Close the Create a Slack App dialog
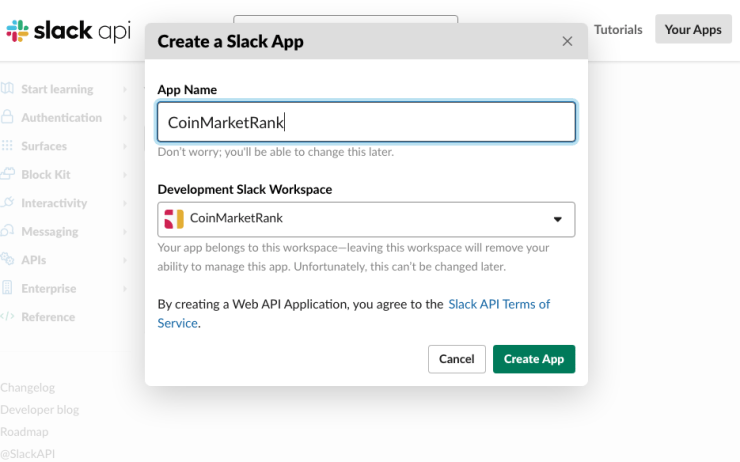The image size is (740, 462). [x=567, y=41]
